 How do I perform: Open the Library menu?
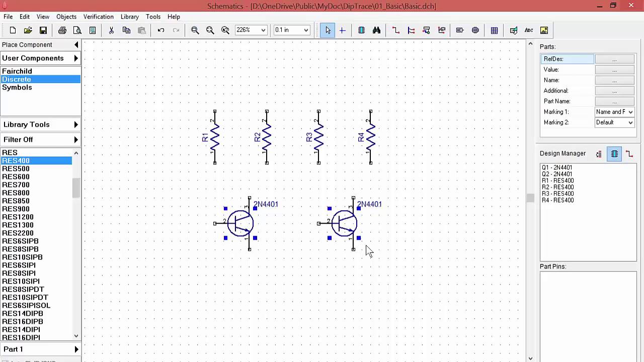tap(130, 17)
